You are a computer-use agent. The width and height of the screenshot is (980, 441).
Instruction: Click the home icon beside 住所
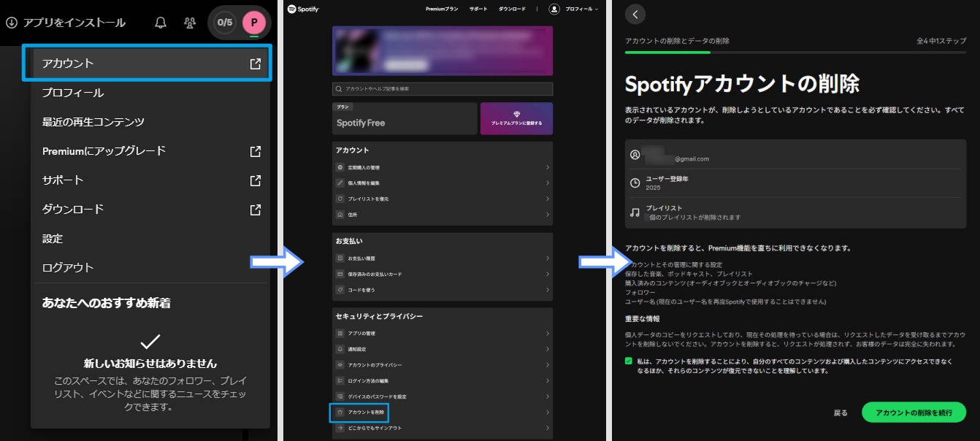(340, 215)
